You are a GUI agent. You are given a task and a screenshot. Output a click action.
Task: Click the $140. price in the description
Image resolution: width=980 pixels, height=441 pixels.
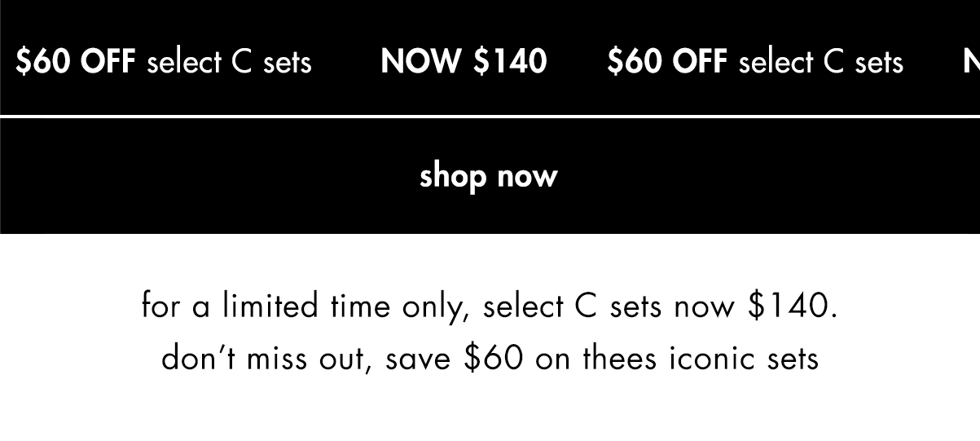point(792,307)
